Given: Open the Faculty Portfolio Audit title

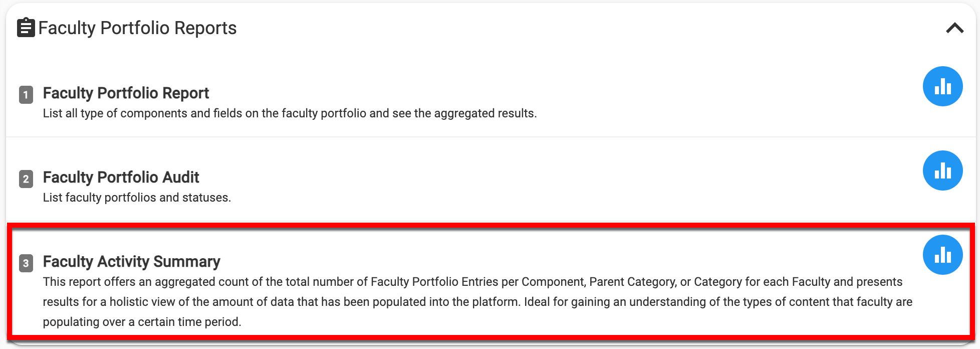Looking at the screenshot, I should point(121,177).
